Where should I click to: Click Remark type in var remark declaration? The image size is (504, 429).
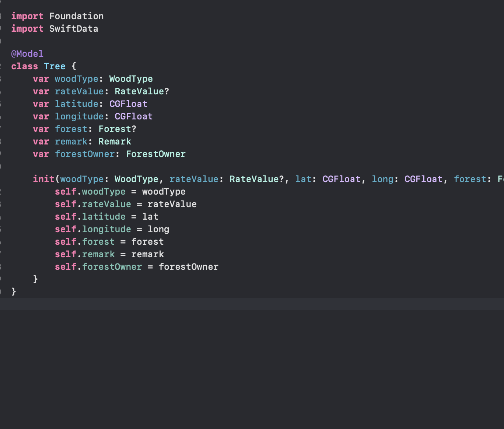pyautogui.click(x=115, y=142)
